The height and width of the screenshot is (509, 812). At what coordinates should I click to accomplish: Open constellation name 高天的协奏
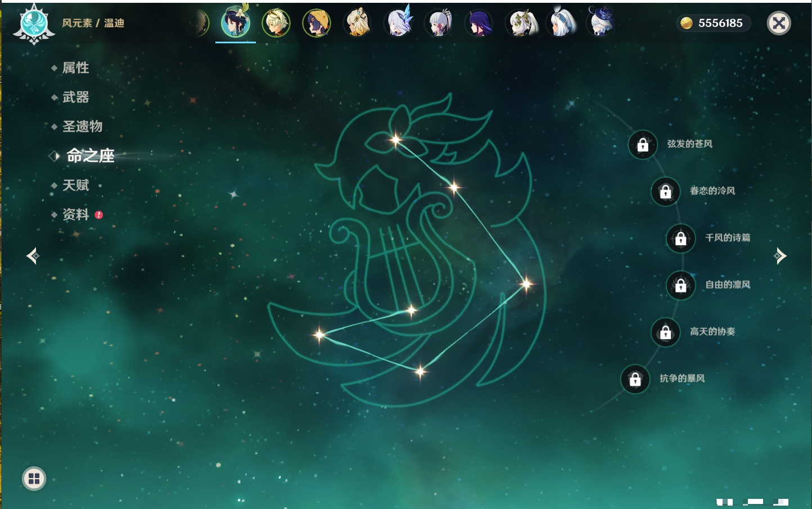[x=712, y=331]
